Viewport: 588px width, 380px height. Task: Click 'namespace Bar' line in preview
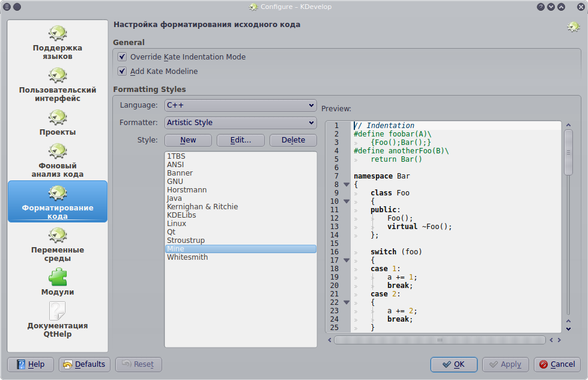[x=382, y=176]
